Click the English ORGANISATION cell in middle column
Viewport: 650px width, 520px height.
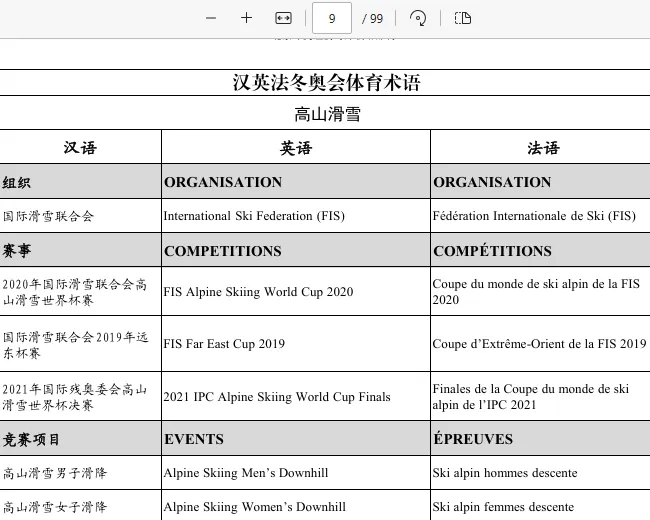(296, 182)
